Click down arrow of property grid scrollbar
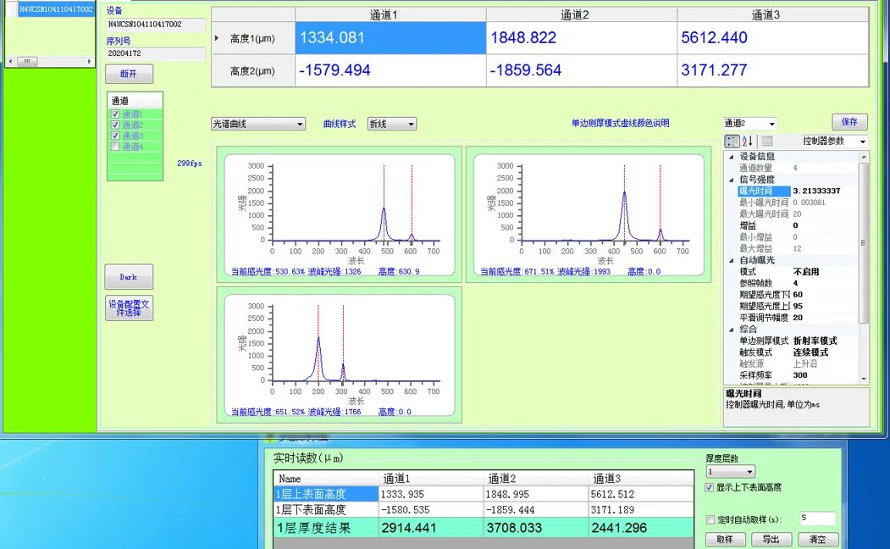This screenshot has width=890, height=549. (864, 379)
